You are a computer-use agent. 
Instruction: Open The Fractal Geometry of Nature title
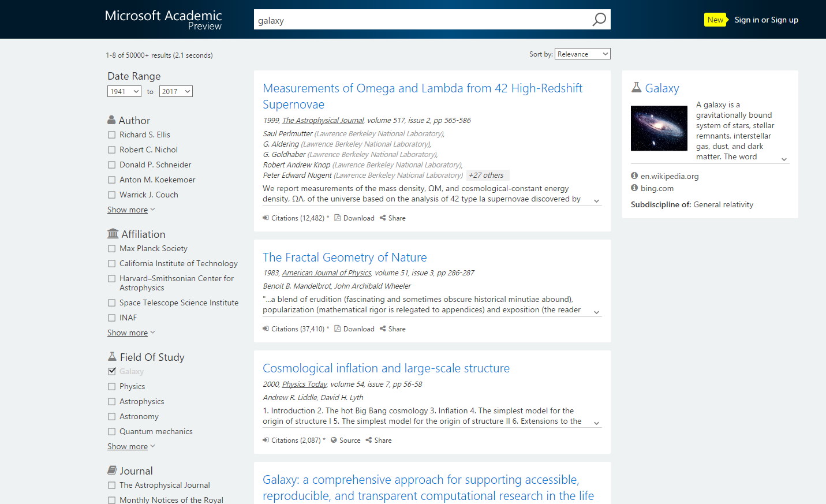pyautogui.click(x=345, y=257)
